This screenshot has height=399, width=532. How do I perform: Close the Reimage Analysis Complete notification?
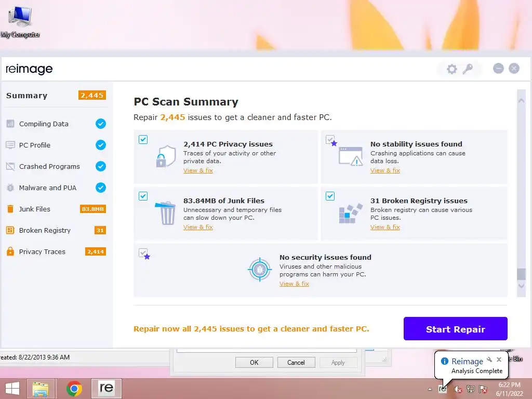click(499, 360)
